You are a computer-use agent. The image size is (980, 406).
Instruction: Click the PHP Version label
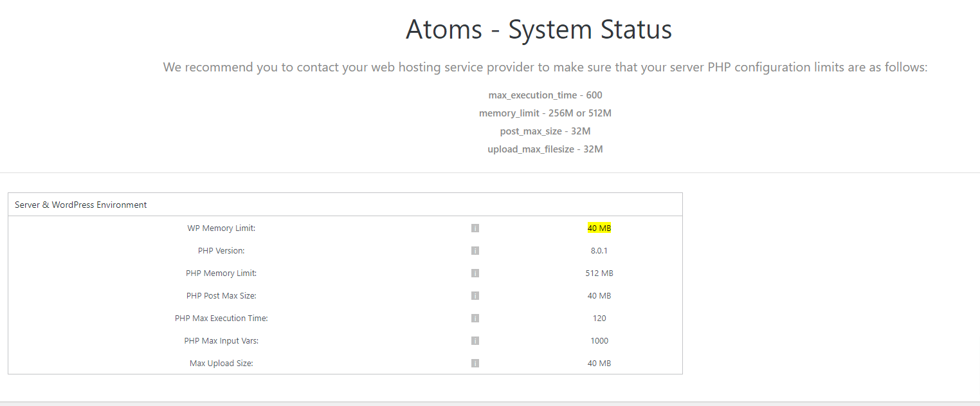pos(221,250)
